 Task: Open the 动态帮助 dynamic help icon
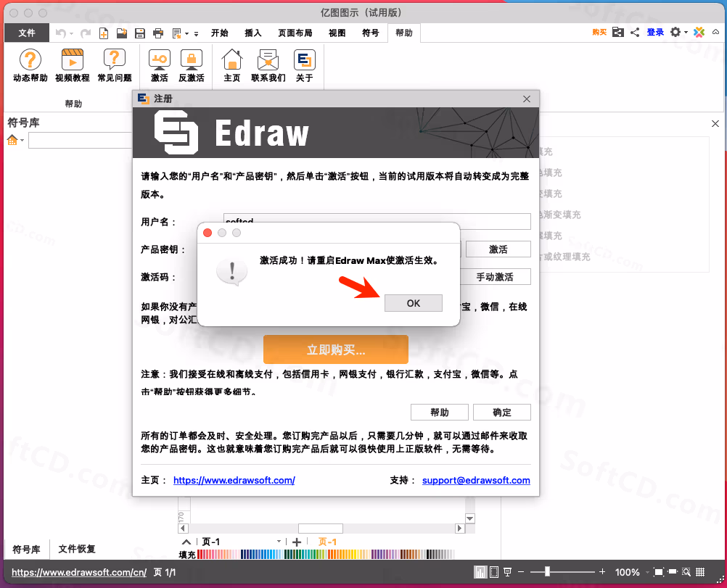coord(30,65)
